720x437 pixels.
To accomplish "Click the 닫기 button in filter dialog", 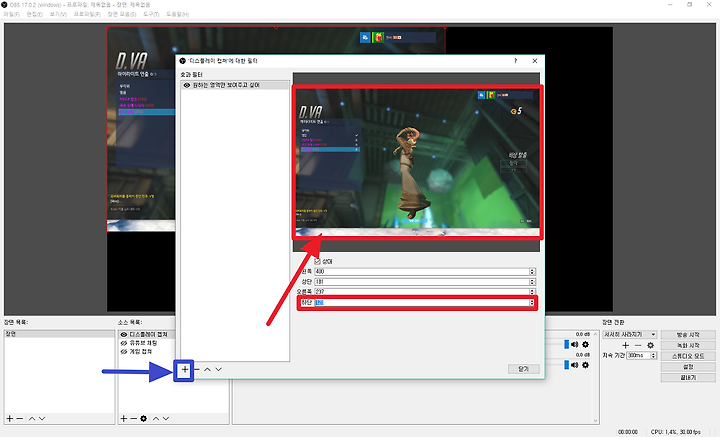I will [523, 369].
